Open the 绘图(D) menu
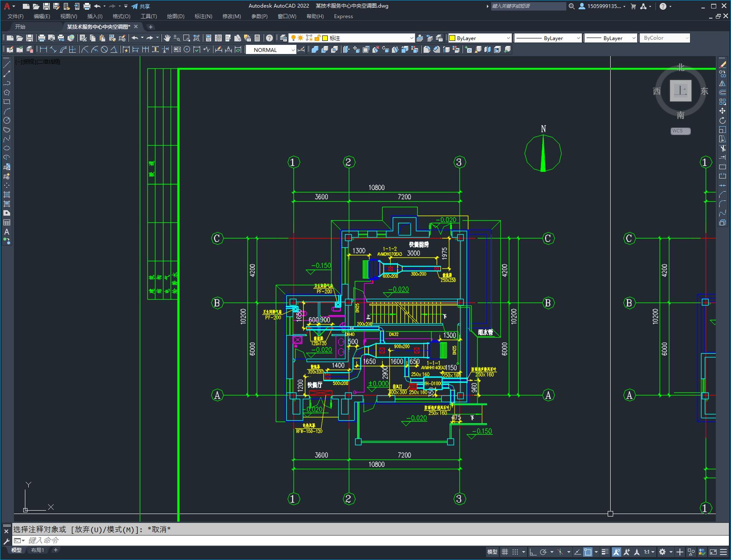The width and height of the screenshot is (731, 560). click(x=175, y=16)
